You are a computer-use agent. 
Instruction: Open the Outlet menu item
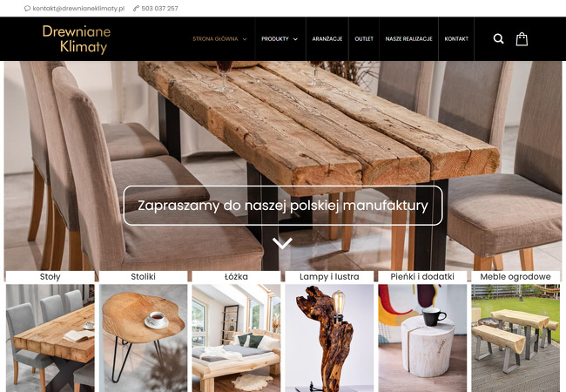point(364,38)
